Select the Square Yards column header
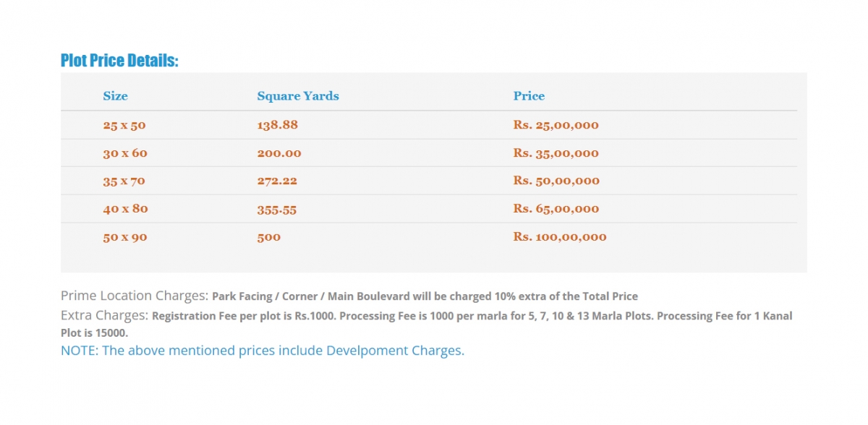 [x=298, y=96]
